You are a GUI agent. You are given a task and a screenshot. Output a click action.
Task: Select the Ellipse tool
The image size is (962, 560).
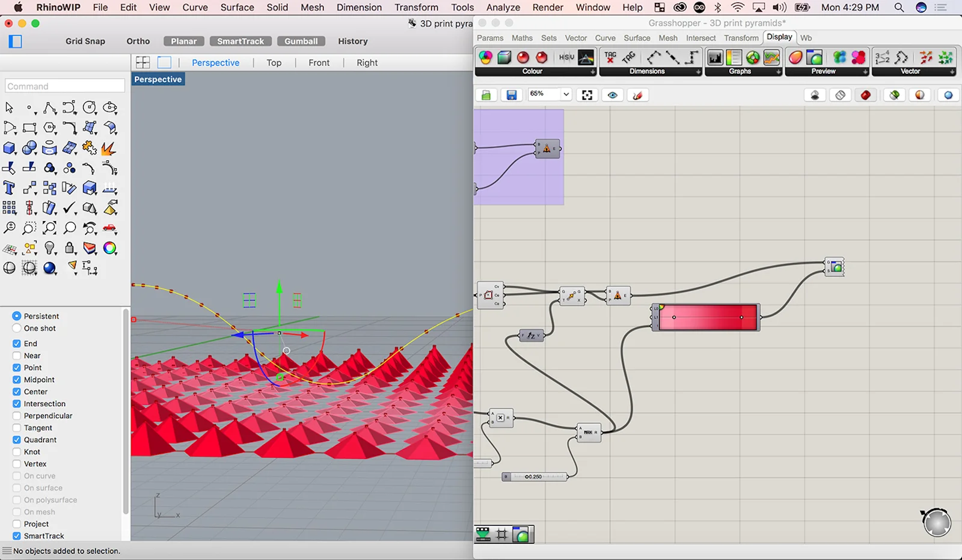(x=110, y=108)
